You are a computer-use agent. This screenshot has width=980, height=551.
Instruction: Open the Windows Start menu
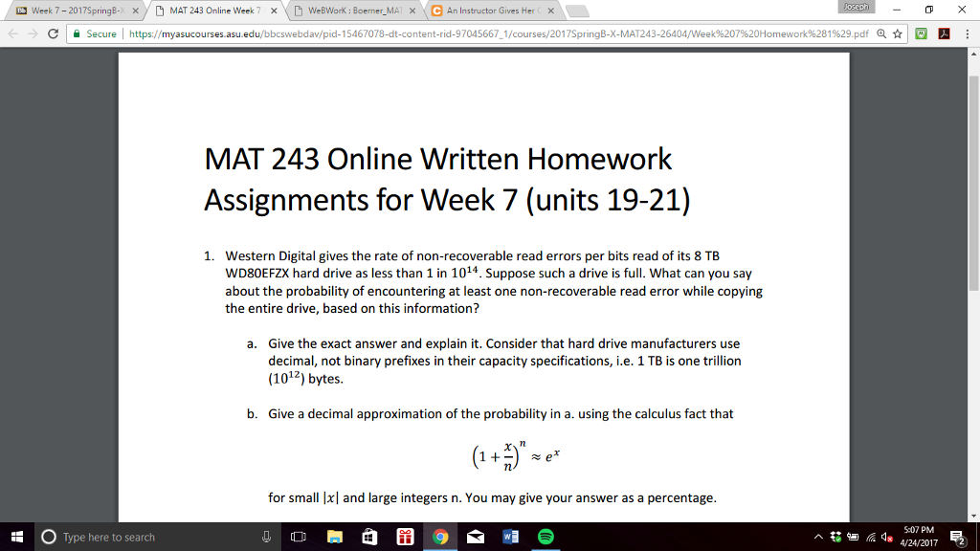[x=17, y=537]
